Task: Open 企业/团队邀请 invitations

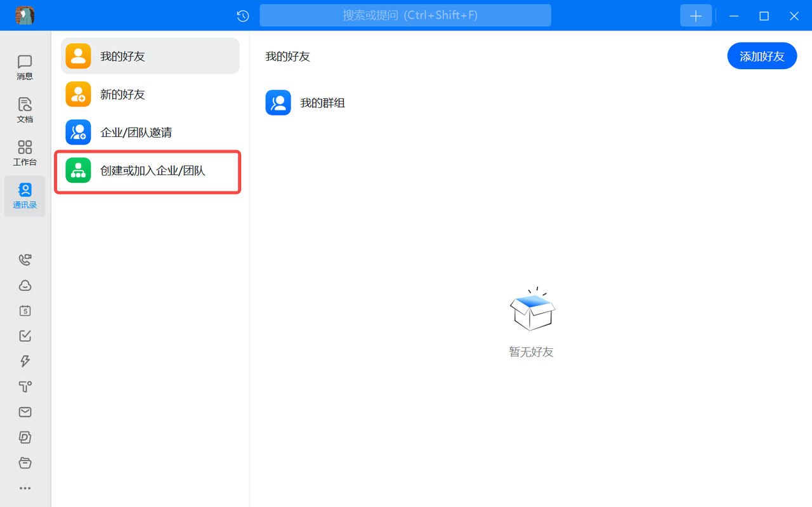Action: tap(150, 132)
